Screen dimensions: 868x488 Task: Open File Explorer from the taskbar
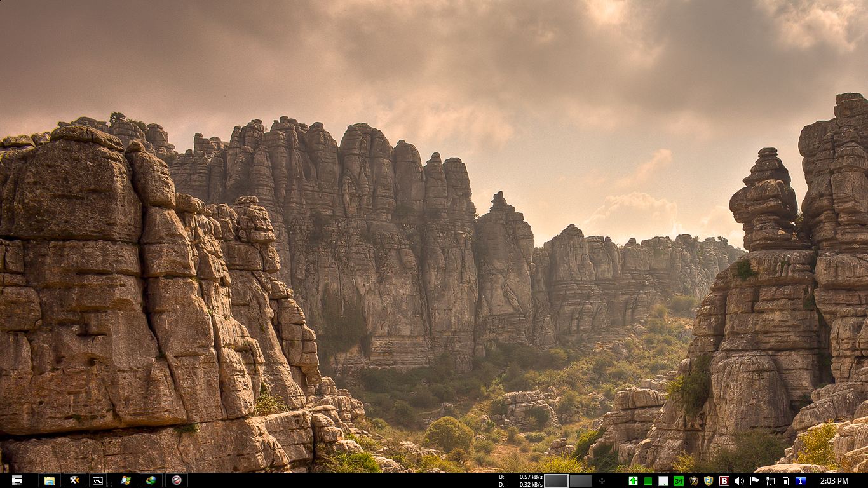[x=50, y=480]
